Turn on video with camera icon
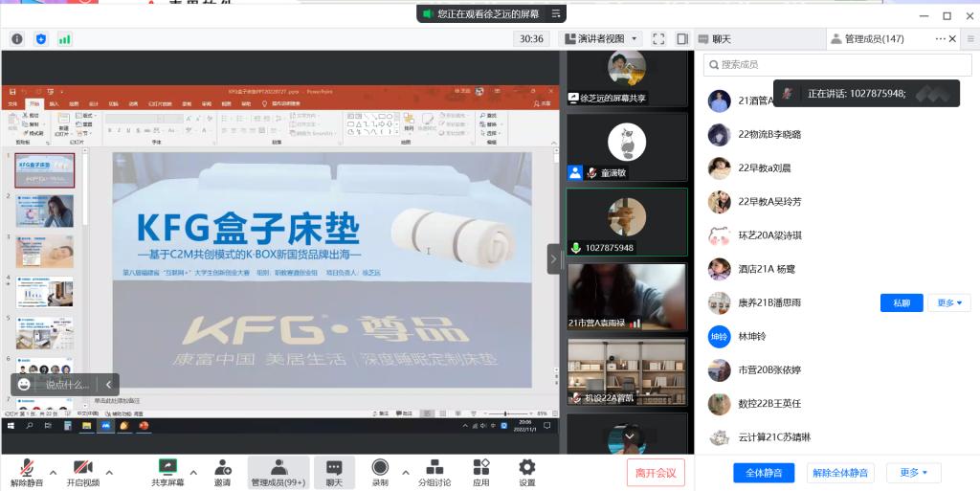980x491 pixels. coord(82,468)
